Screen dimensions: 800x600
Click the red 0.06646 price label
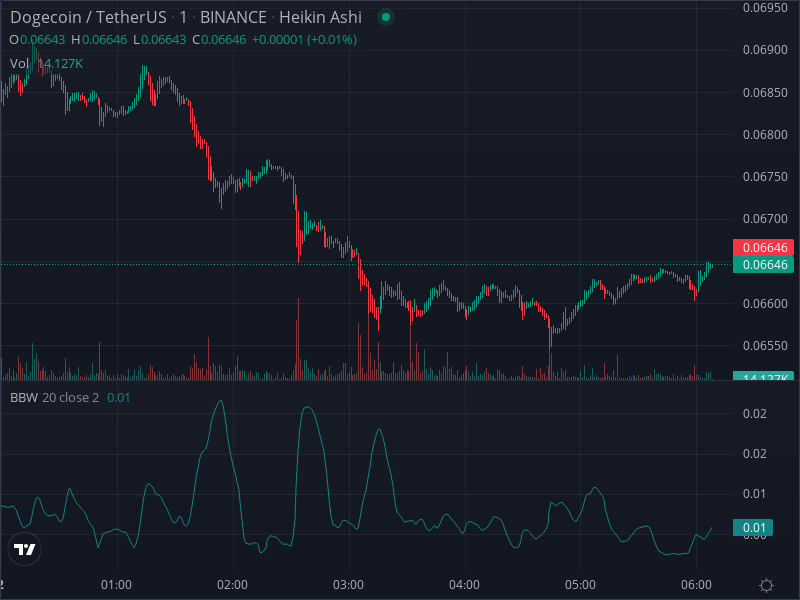763,247
